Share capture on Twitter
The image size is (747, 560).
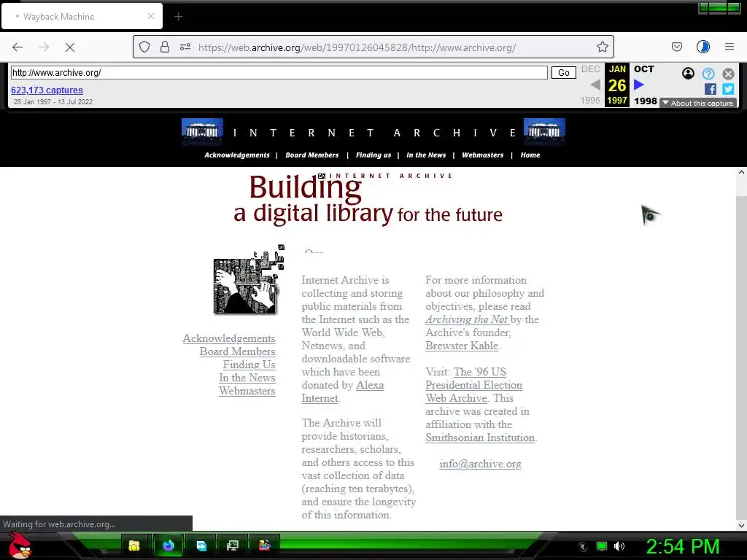[x=728, y=89]
